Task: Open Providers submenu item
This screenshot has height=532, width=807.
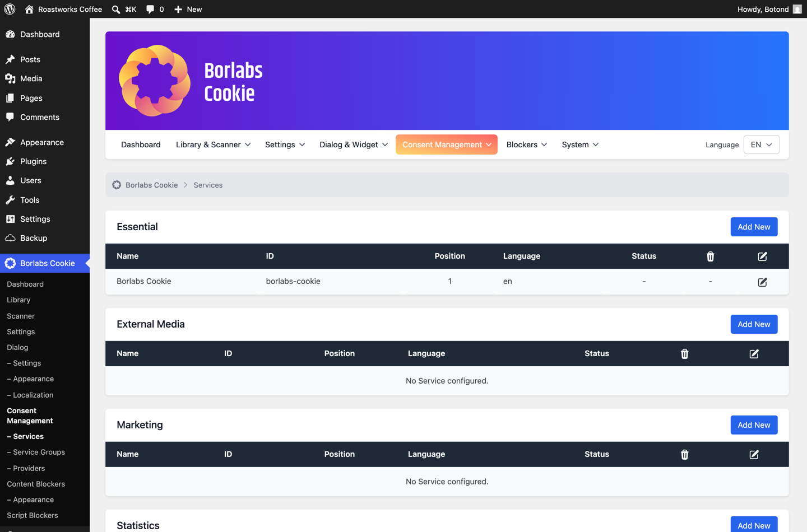Action: [x=26, y=468]
